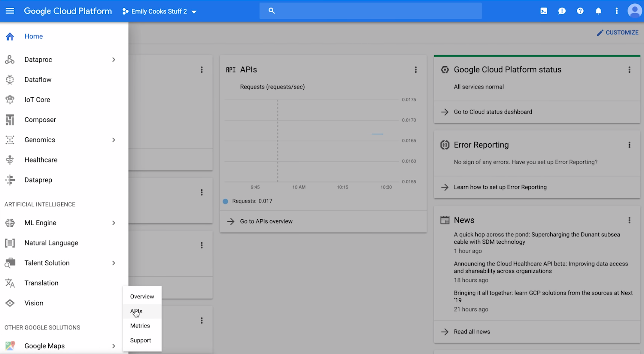Click the dashed time marker in APIs chart

coord(278,141)
